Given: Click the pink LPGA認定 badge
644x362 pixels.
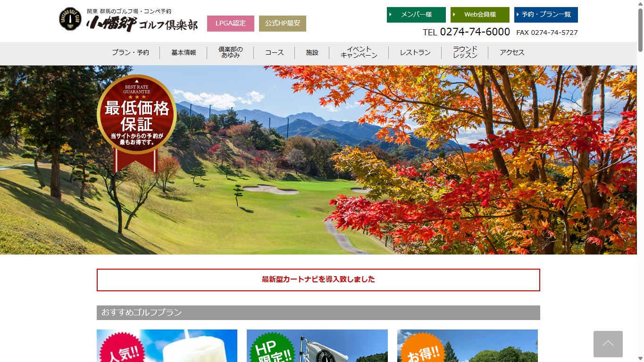Looking at the screenshot, I should pyautogui.click(x=231, y=24).
